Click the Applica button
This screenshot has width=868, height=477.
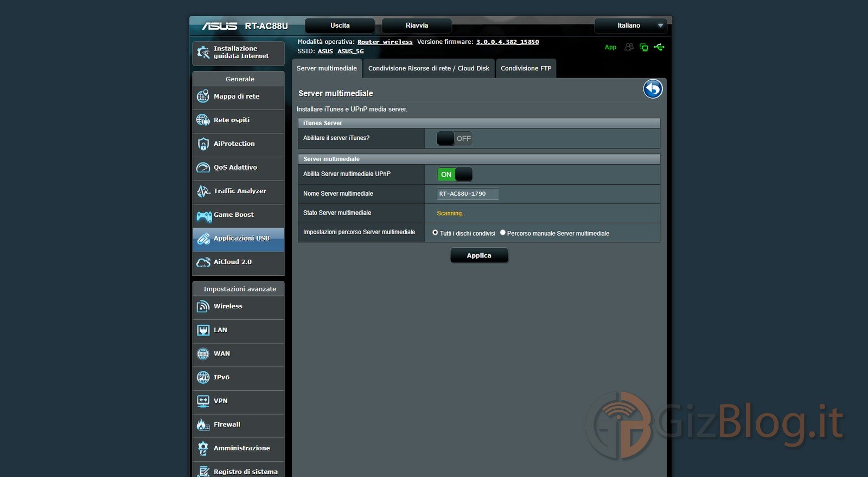(x=479, y=255)
